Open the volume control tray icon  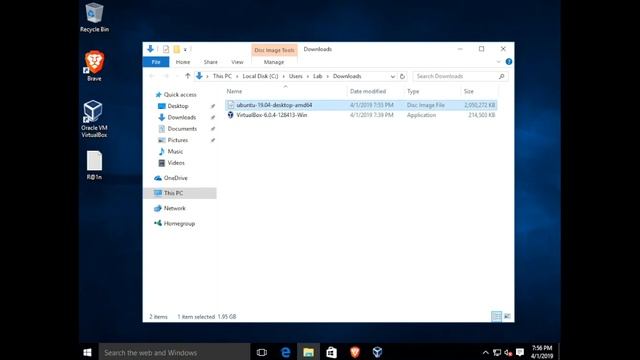click(508, 353)
